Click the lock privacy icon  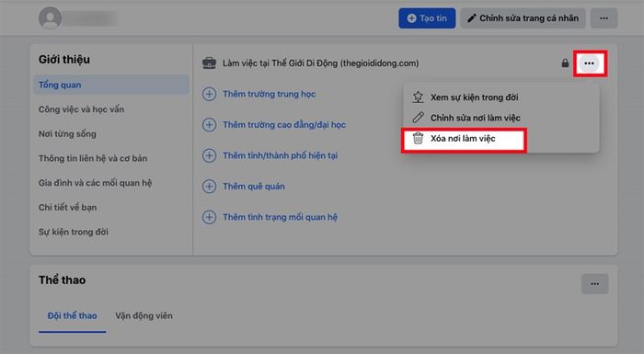point(565,63)
